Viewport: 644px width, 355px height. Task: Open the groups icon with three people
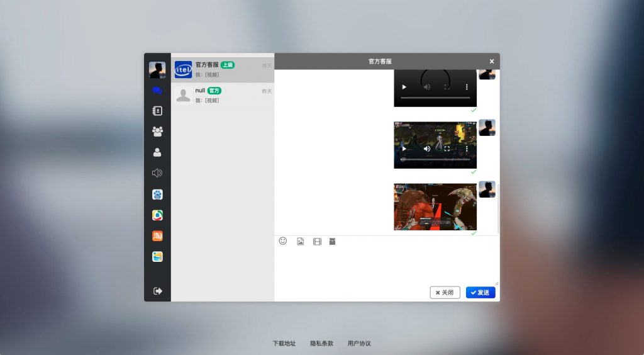(157, 132)
